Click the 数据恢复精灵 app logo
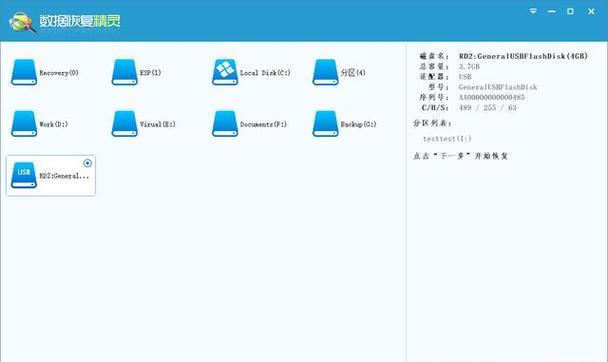Viewport: 608px width, 362px height. 22,22
